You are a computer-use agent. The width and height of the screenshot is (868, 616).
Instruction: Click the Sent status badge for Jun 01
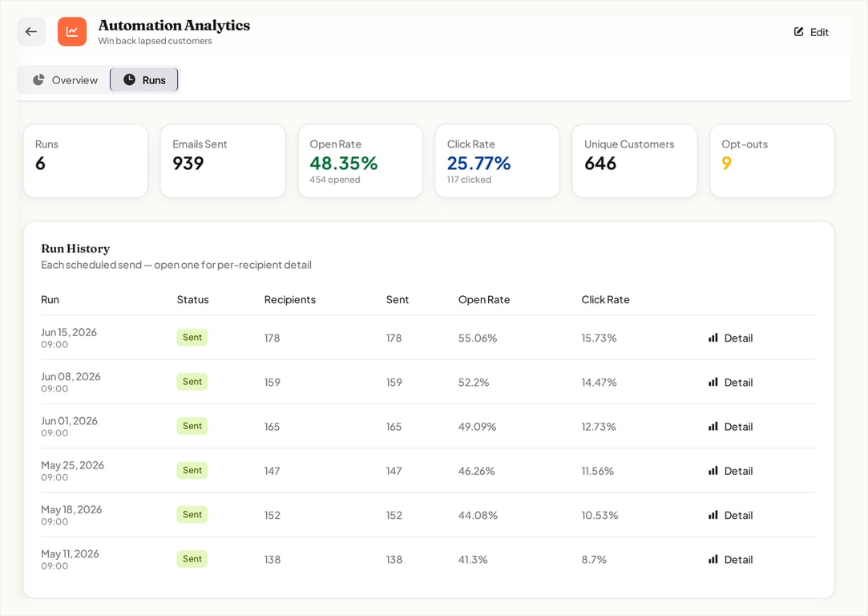coord(192,426)
